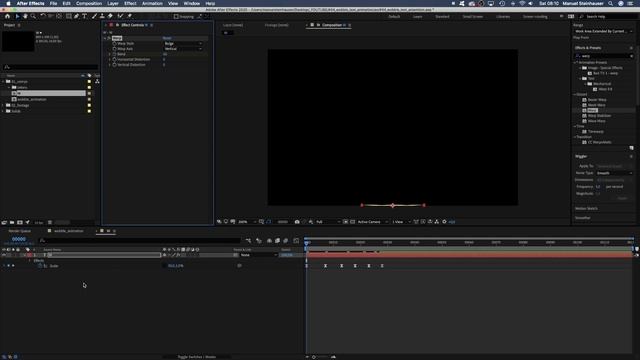Click label color swatch of 01_comps folder
Viewport: 640px width, 360px height.
(89, 81)
